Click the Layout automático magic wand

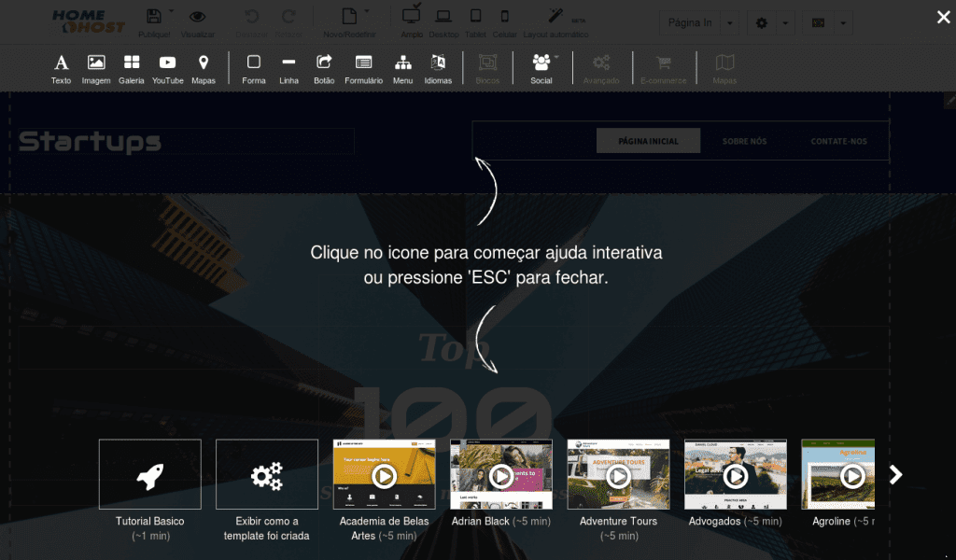coord(555,16)
